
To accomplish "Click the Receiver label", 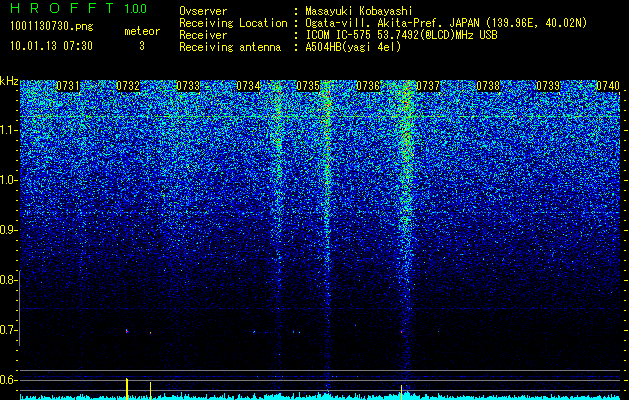I will 203,35.
